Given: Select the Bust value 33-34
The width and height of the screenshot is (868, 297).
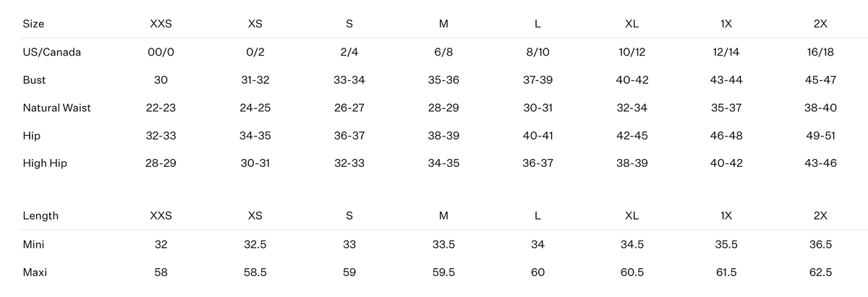Looking at the screenshot, I should pyautogui.click(x=349, y=80).
